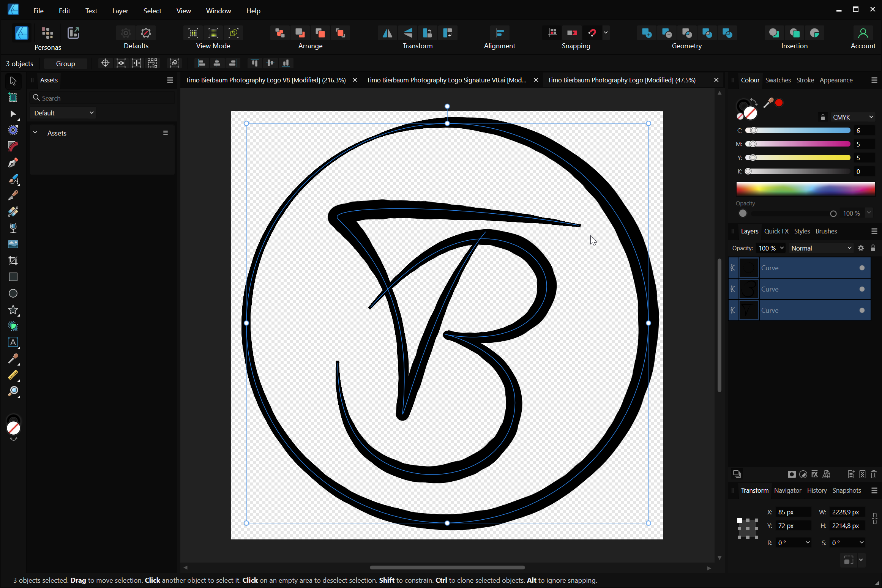Open the Normal blend mode dropdown
Viewport: 882px width, 588px height.
[821, 248]
